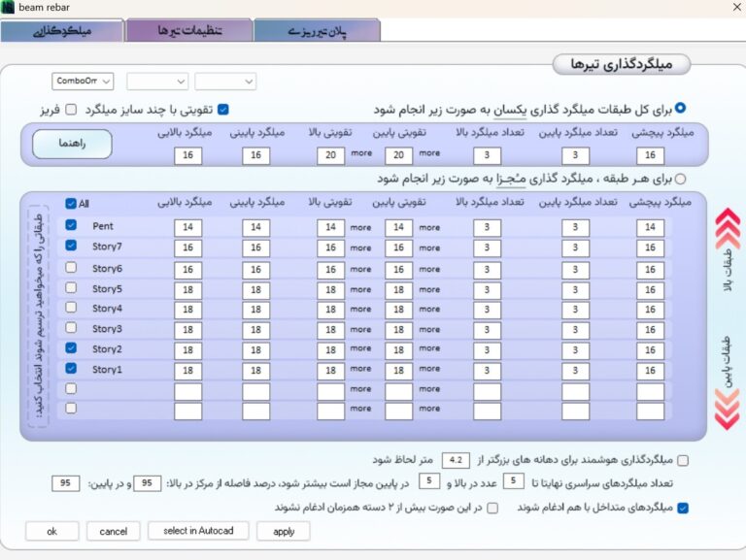This screenshot has height=560, width=746.
Task: Click bottom reinforcement more link in Story4 row
Action: pyautogui.click(x=429, y=309)
